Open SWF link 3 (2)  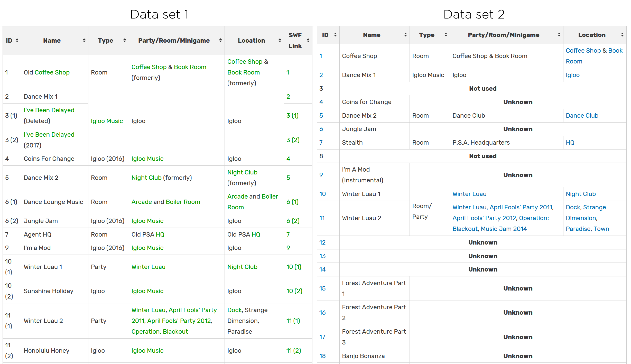(x=293, y=140)
